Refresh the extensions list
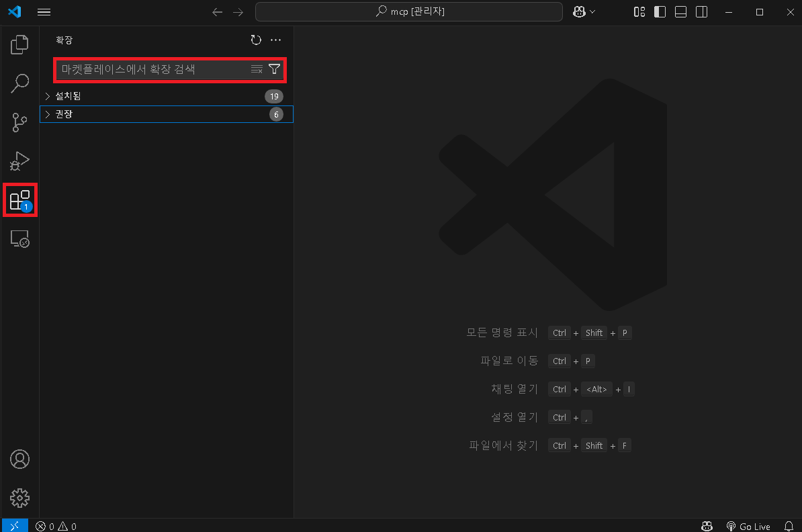The height and width of the screenshot is (532, 802). [256, 40]
